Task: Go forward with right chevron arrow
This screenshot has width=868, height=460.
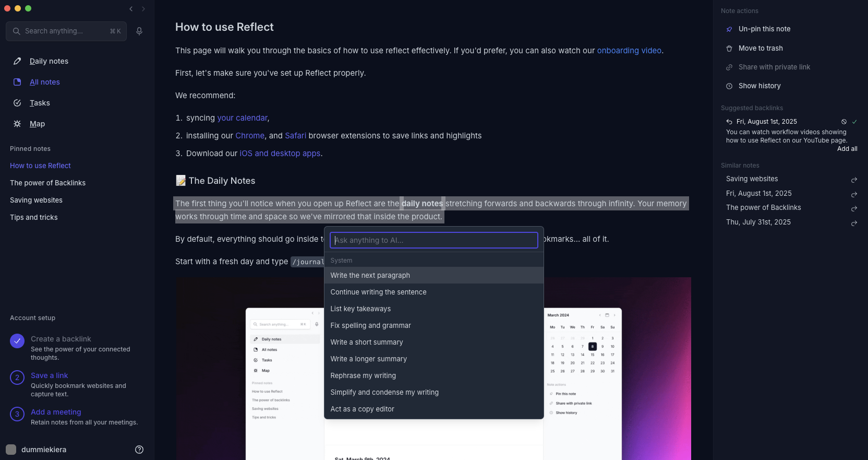Action: point(143,9)
